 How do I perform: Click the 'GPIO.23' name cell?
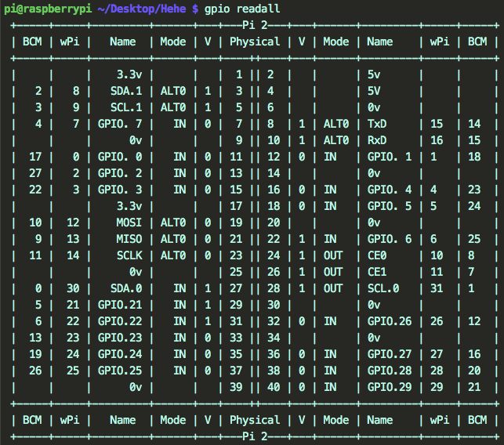[120, 338]
